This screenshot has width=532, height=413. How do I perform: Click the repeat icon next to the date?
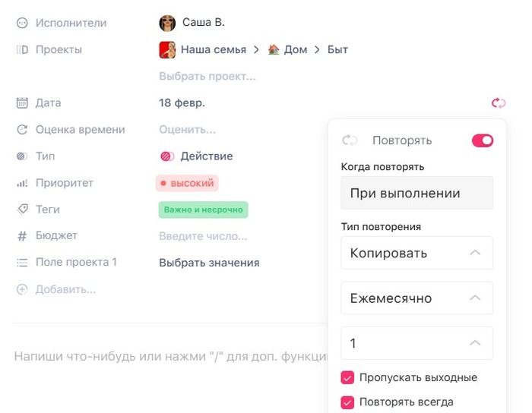(499, 103)
